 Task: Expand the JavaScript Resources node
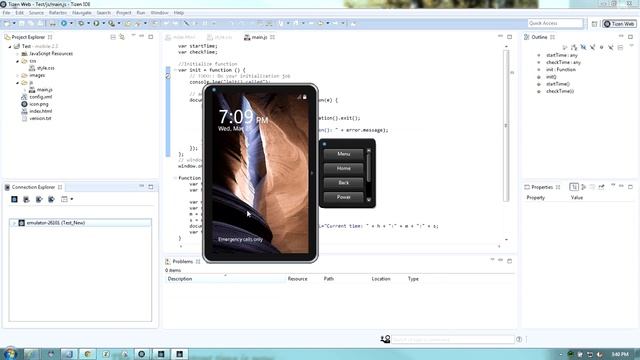(18, 54)
